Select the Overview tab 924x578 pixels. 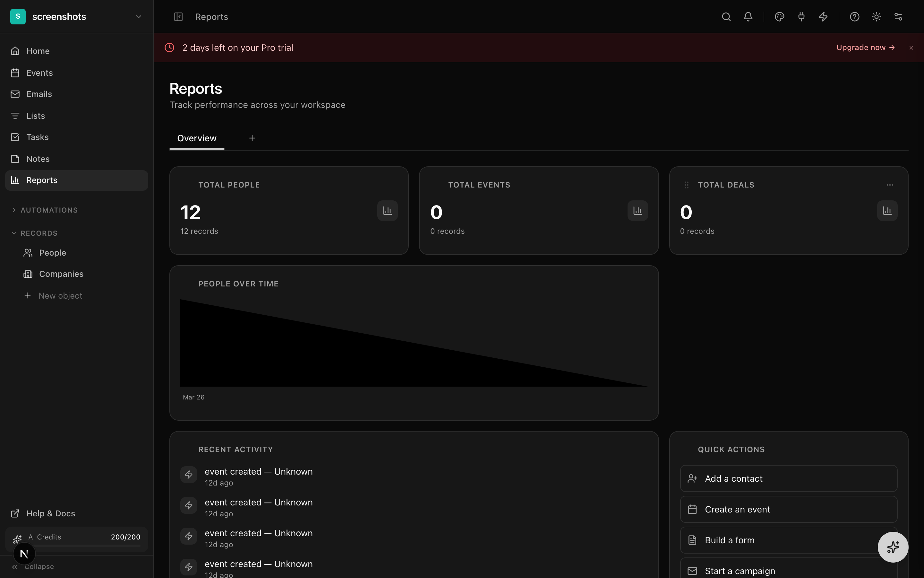197,138
